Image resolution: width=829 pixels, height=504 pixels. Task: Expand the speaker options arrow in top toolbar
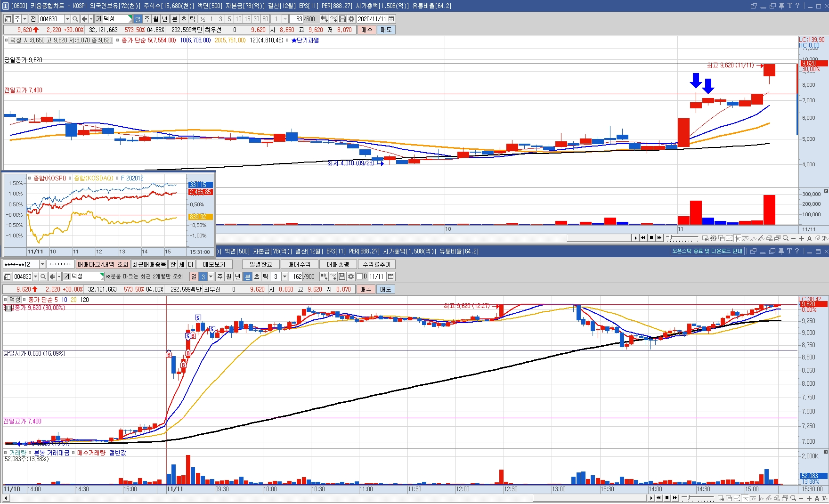tap(91, 19)
